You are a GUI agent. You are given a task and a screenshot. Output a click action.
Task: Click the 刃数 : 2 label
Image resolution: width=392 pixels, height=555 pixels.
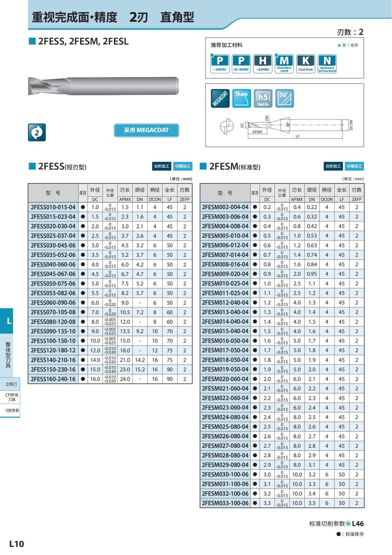[x=350, y=32]
